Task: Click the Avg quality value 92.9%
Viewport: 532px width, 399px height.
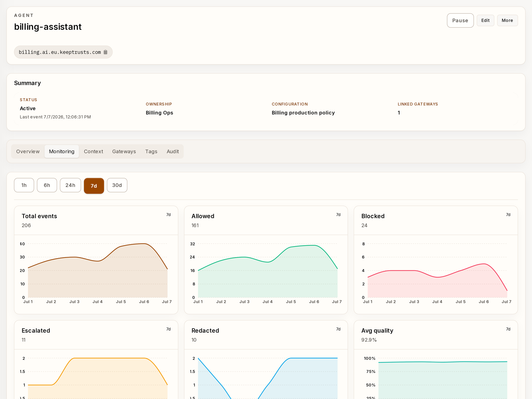Action: pyautogui.click(x=369, y=340)
